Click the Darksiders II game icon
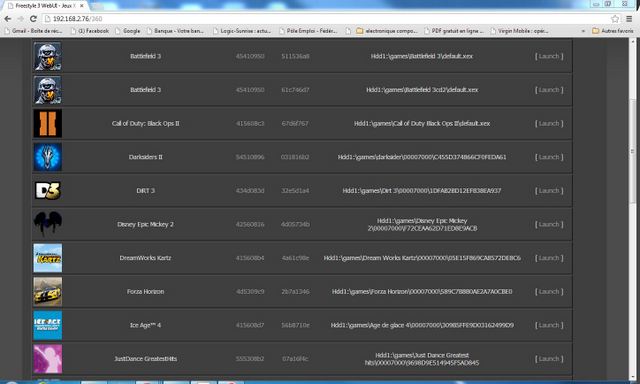 (x=48, y=157)
